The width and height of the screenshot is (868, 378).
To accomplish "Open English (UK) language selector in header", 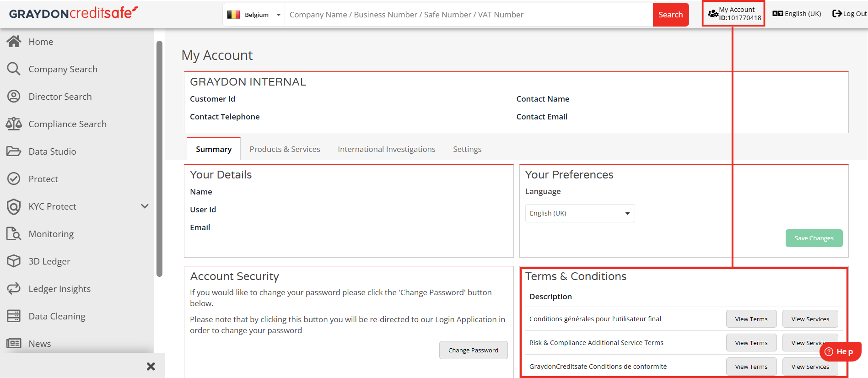I will [797, 14].
